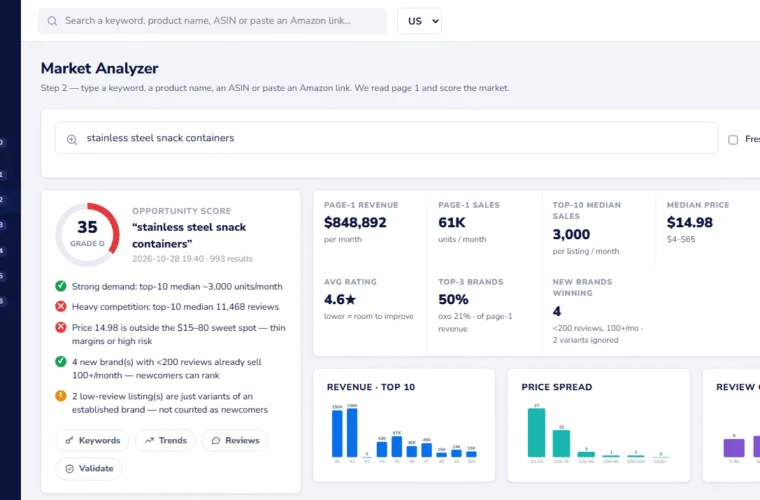Open the Keywords button

93,440
